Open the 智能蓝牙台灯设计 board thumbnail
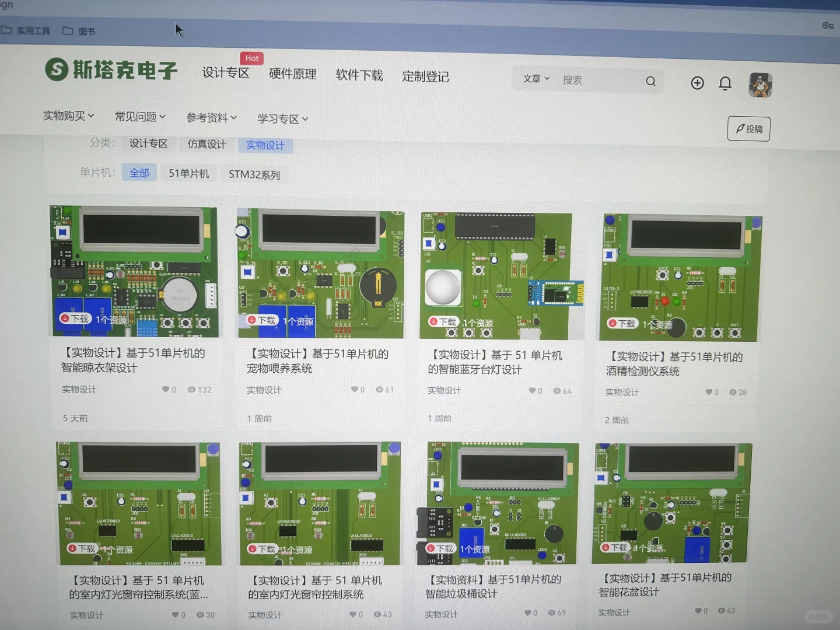The image size is (840, 630). [x=501, y=276]
